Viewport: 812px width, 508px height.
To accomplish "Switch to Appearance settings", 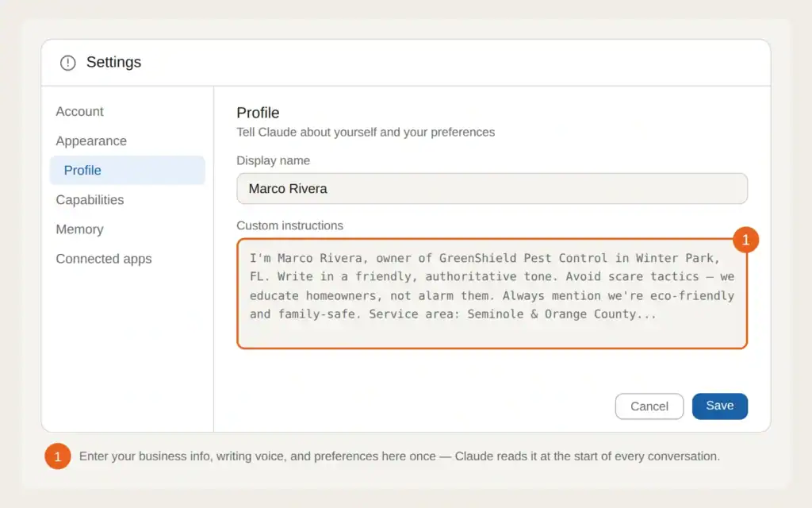I will click(x=90, y=140).
